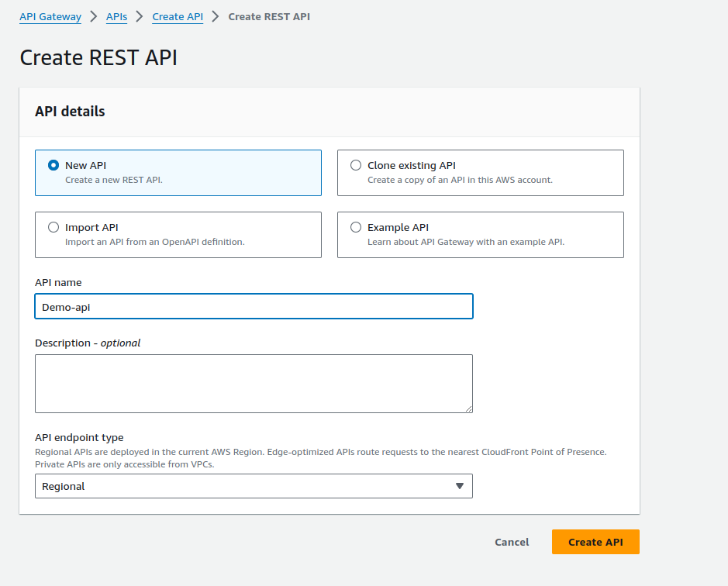Click the API endpoint type label
This screenshot has height=586, width=728.
pyautogui.click(x=79, y=437)
